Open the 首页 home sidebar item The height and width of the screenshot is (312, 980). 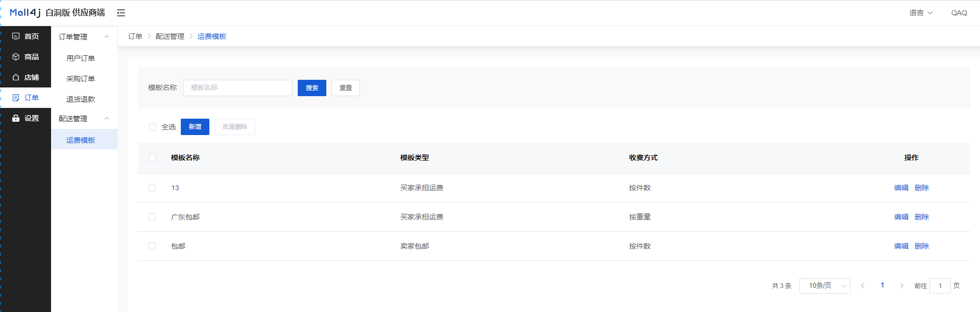point(26,36)
